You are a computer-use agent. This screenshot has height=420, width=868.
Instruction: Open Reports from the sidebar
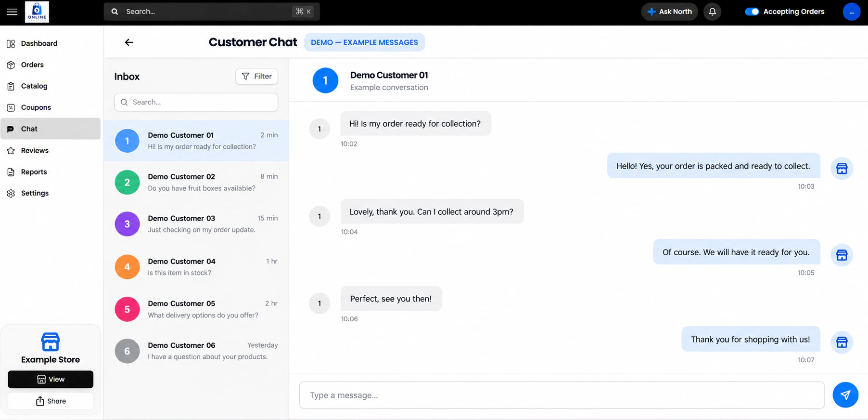pos(51,172)
